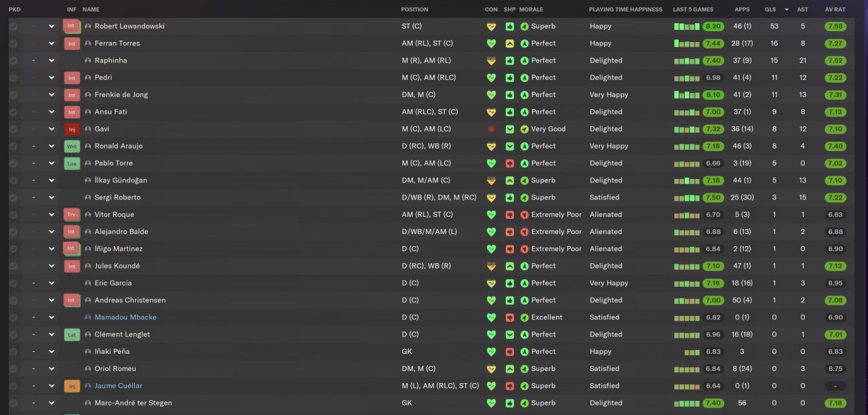Image resolution: width=868 pixels, height=415 pixels.
Task: Tick the selection circle for Raphinha
Action: (x=13, y=60)
